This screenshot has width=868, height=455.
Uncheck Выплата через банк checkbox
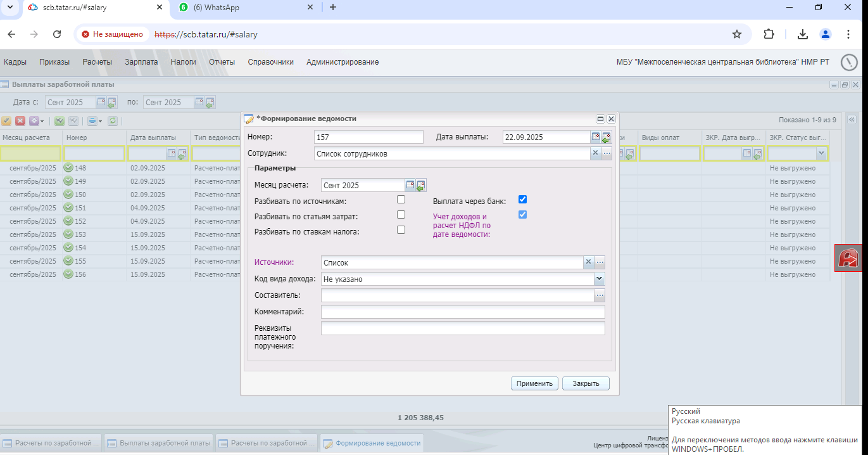522,200
